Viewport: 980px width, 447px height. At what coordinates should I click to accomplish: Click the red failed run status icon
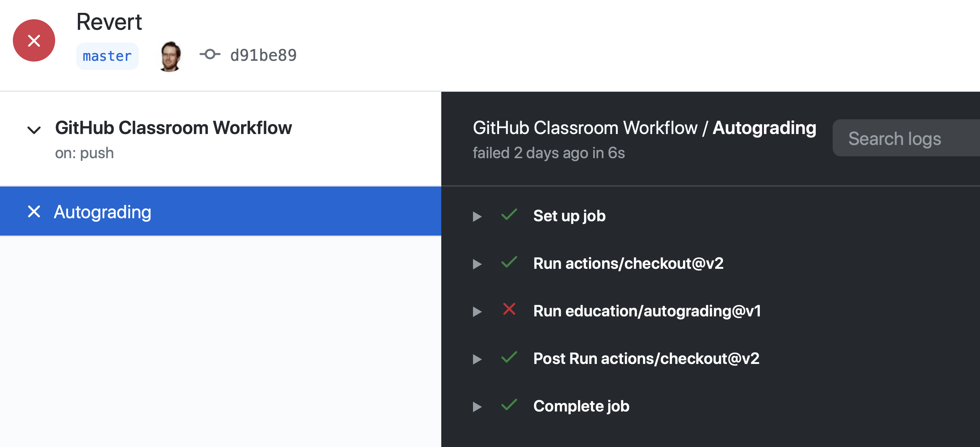(34, 40)
